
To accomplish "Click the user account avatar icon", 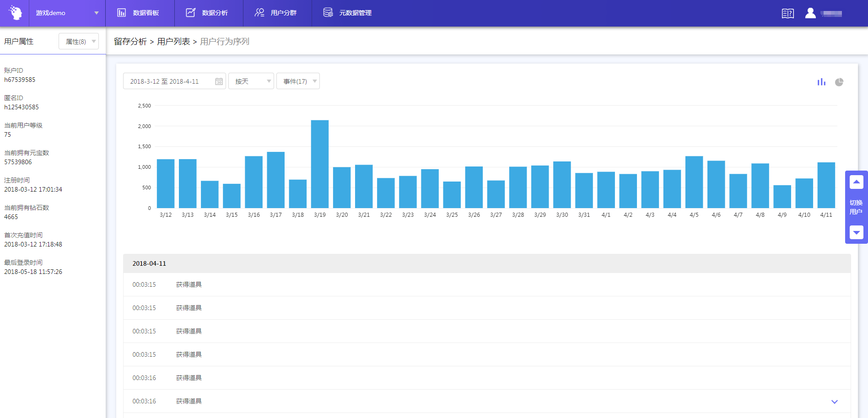I will tap(810, 13).
